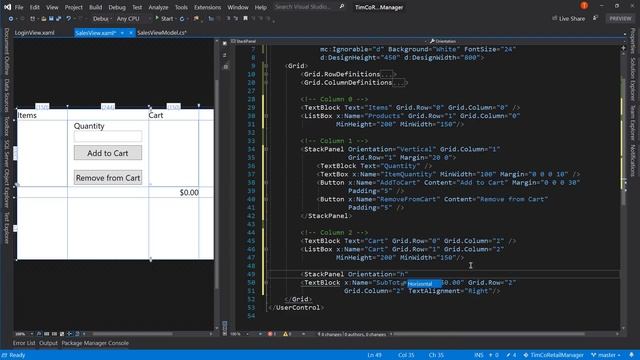640x360 pixels.
Task: Open the SalesView.xaml tab dropdown arrow
Action: (x=122, y=33)
